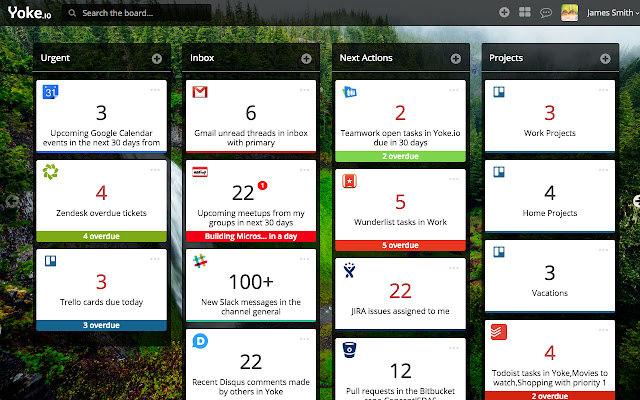Click the 22 Disqus comments count
Screen dimensions: 640x400
click(x=251, y=362)
